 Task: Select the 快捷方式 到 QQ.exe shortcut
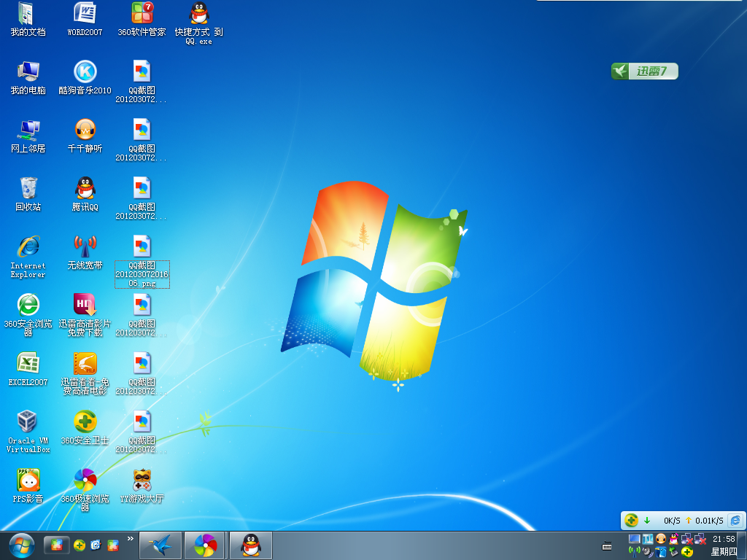point(198,23)
